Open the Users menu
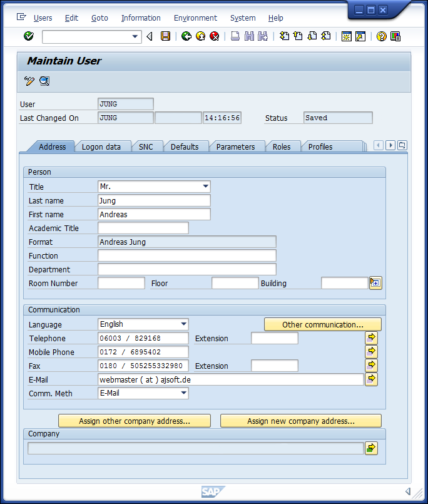Image resolution: width=428 pixels, height=504 pixels. (43, 18)
